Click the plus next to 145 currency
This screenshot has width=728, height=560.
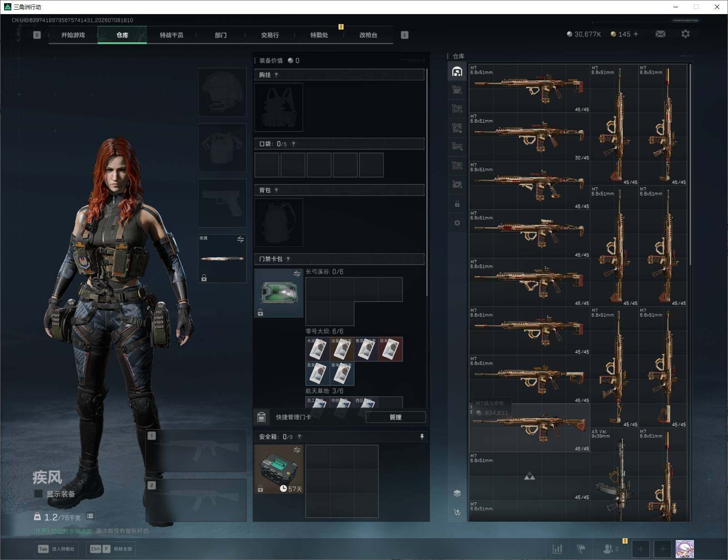636,34
